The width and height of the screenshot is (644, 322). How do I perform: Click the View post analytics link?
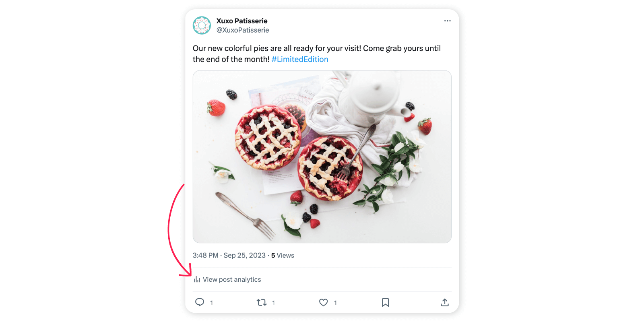tap(231, 279)
